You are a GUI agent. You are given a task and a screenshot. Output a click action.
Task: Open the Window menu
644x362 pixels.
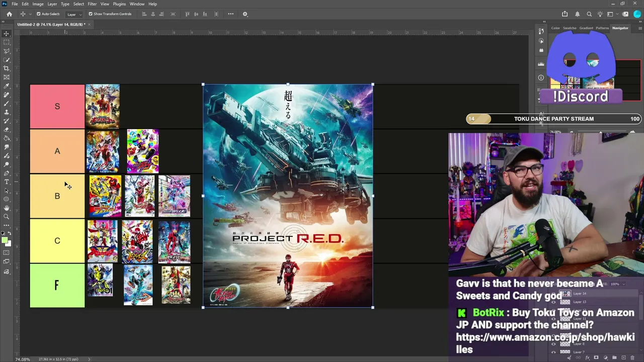(x=137, y=4)
